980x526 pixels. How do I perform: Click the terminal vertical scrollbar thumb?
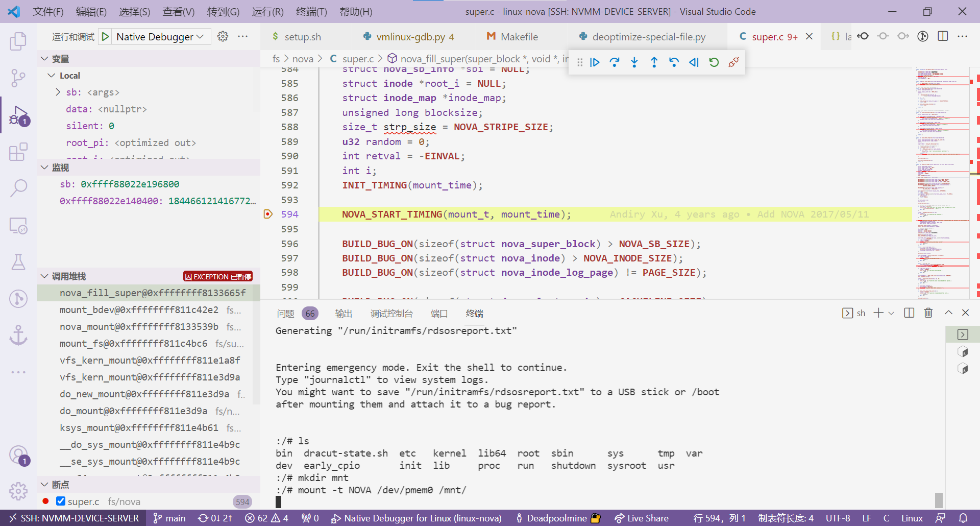(938, 500)
